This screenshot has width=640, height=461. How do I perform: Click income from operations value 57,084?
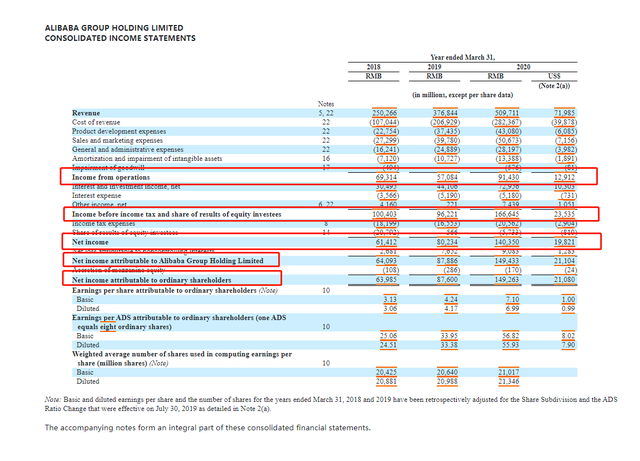pyautogui.click(x=447, y=177)
